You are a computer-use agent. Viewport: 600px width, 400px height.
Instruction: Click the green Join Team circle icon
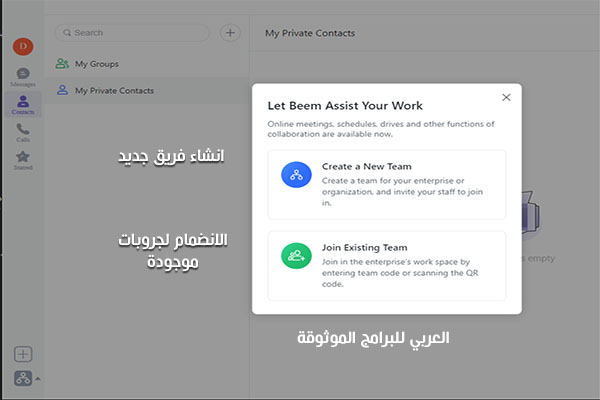(296, 256)
